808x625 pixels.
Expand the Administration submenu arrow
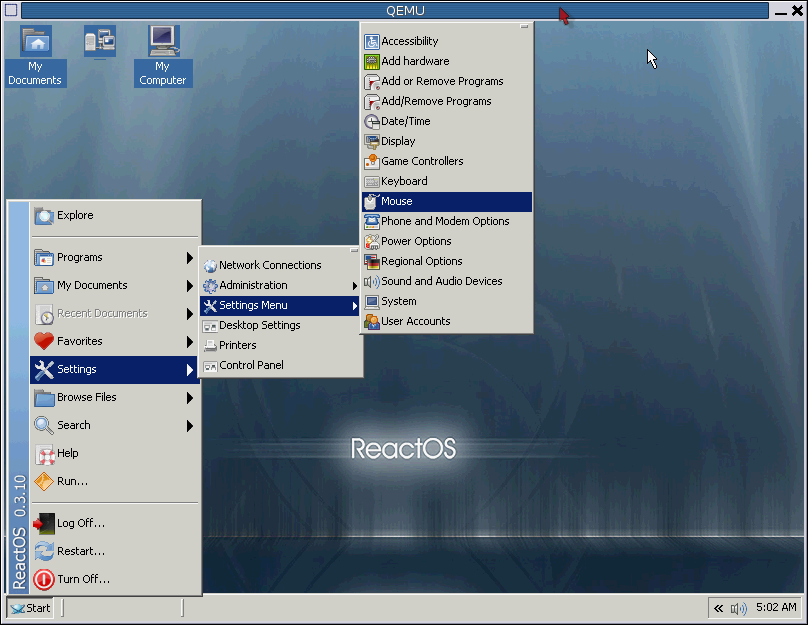pyautogui.click(x=355, y=286)
